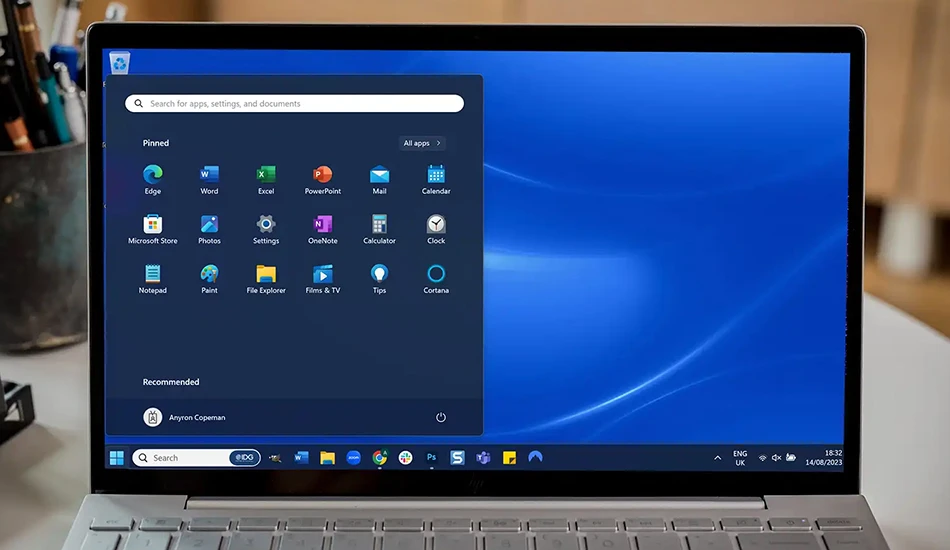The width and height of the screenshot is (950, 550).
Task: Launch Word from the pinned grid
Action: [x=209, y=179]
